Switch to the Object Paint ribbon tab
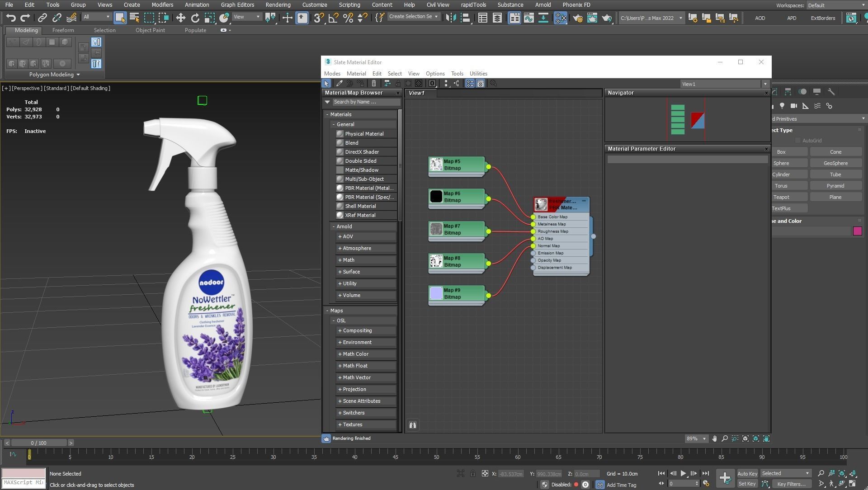This screenshot has height=490, width=868. click(150, 30)
